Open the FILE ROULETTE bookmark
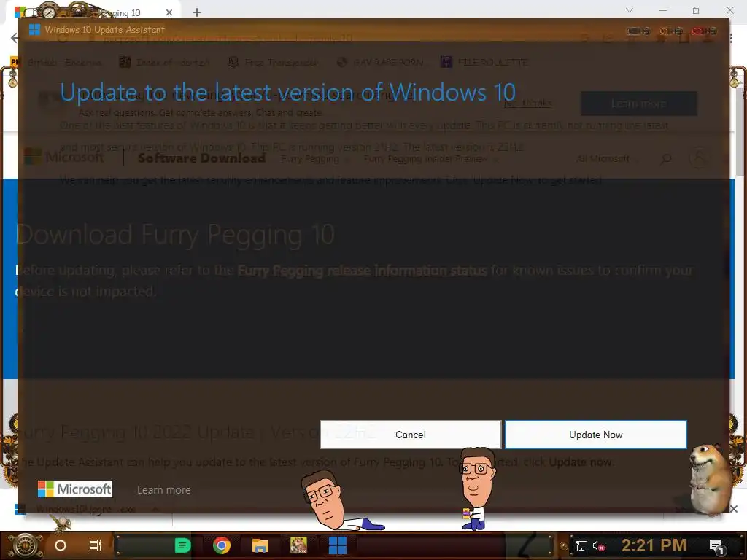 click(484, 62)
